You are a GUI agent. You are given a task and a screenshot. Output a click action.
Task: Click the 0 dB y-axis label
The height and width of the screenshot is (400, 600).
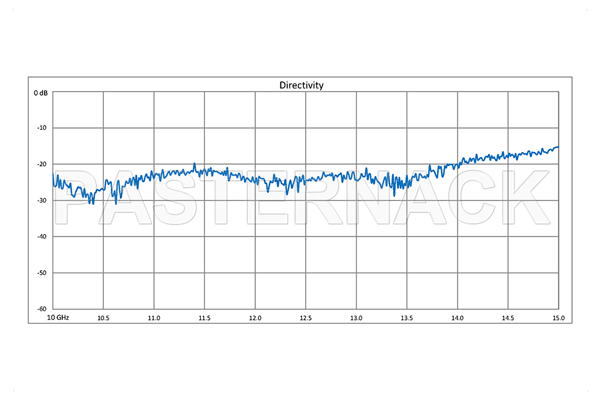point(41,92)
